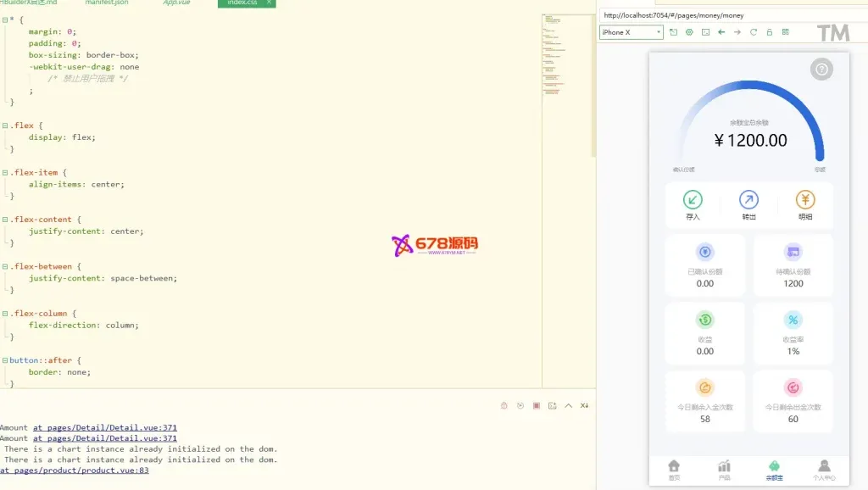Click the refresh icon in browser toolbar

(x=753, y=32)
